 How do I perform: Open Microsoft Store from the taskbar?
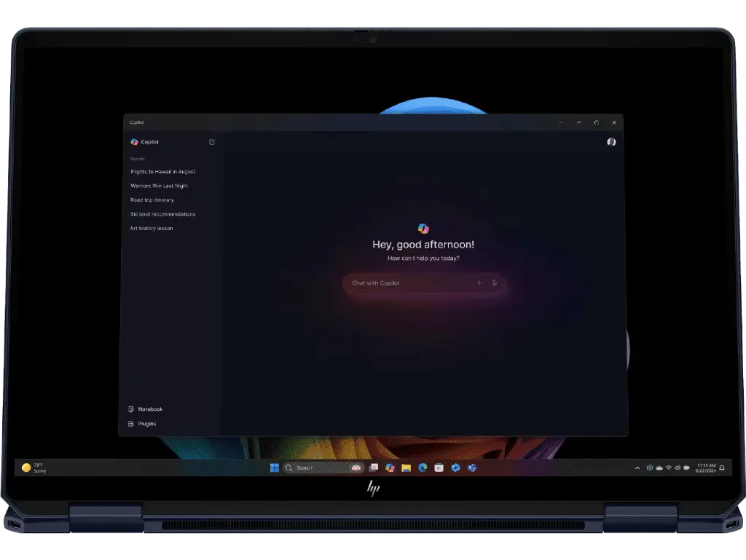click(439, 468)
